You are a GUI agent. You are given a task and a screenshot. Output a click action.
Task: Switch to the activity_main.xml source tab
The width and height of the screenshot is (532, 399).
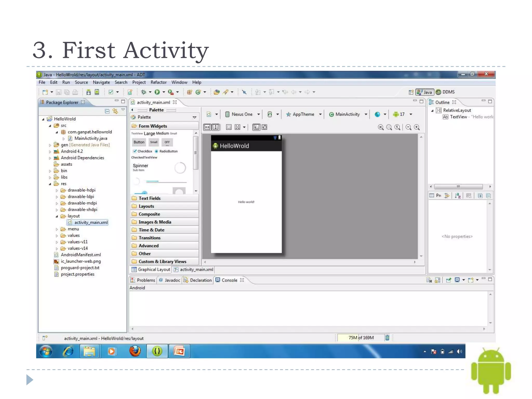(x=194, y=269)
